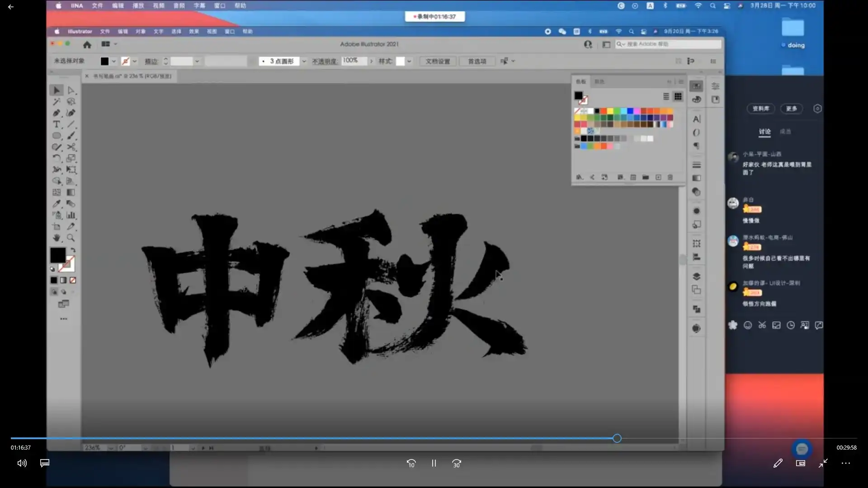This screenshot has height=488, width=868.
Task: Select the Type tool in the toolbar
Action: (57, 124)
